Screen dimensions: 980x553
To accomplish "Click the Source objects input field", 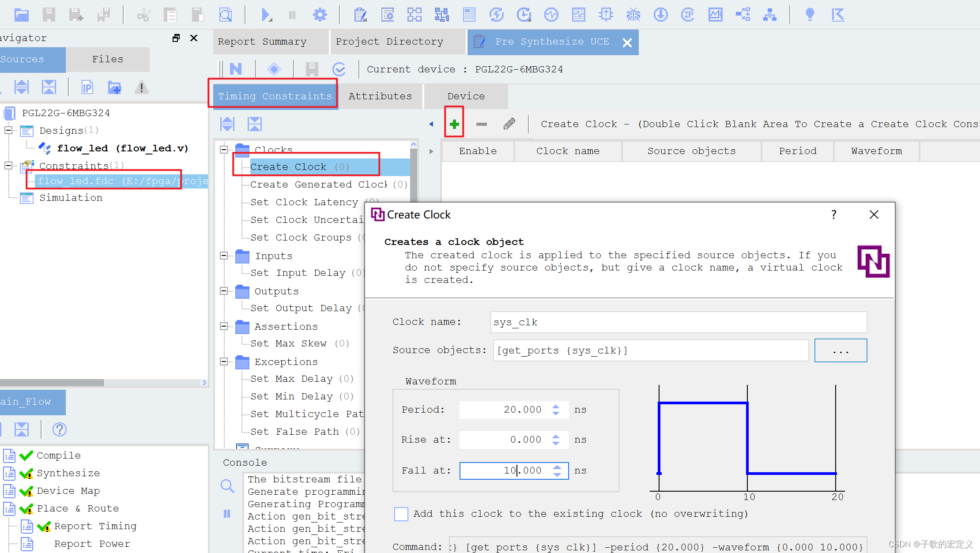I will [x=651, y=350].
